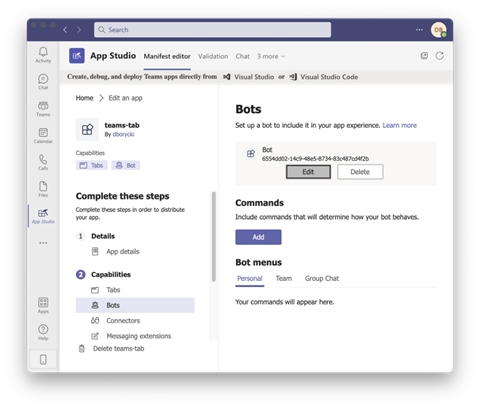Click the Tabs capability badge
Viewport: 480px width, 408px height.
[92, 165]
